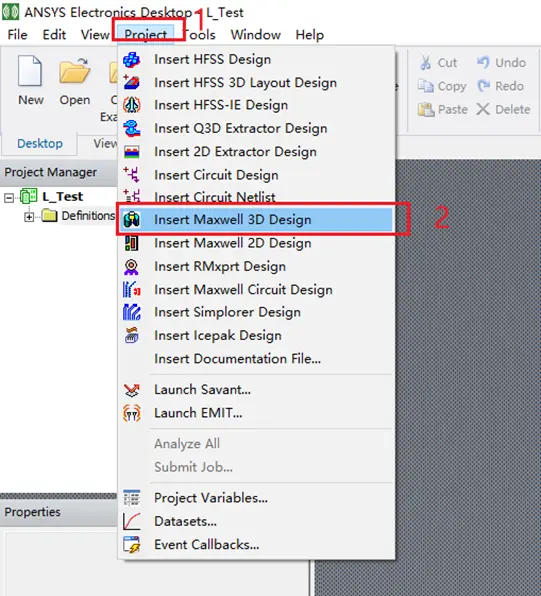Choose Insert Icepak Design

(255, 336)
